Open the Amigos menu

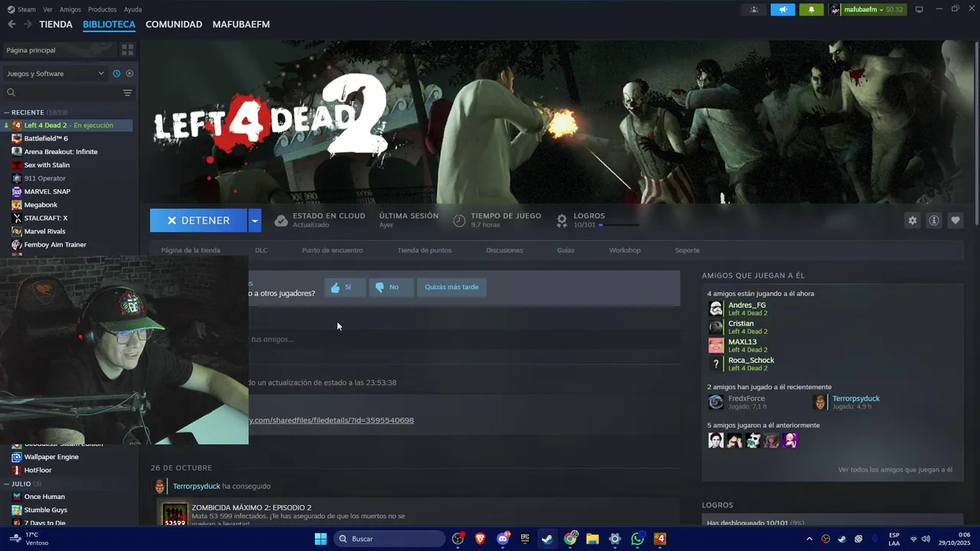click(70, 9)
